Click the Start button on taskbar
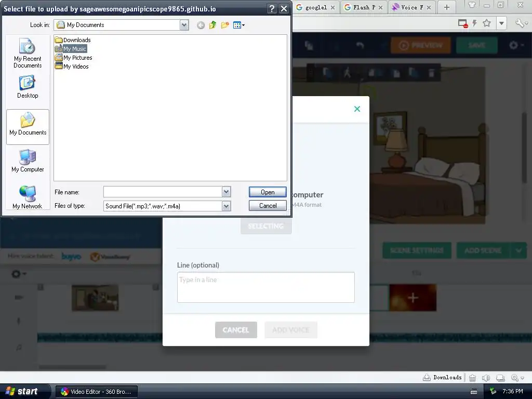Image resolution: width=532 pixels, height=399 pixels. click(22, 391)
